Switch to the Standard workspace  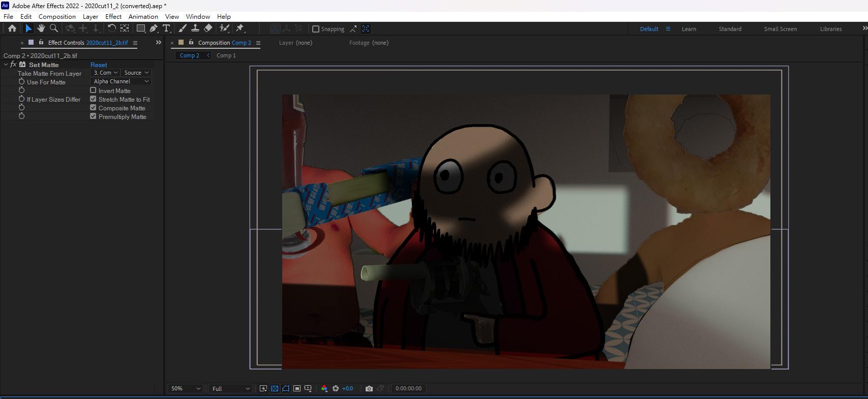(730, 29)
